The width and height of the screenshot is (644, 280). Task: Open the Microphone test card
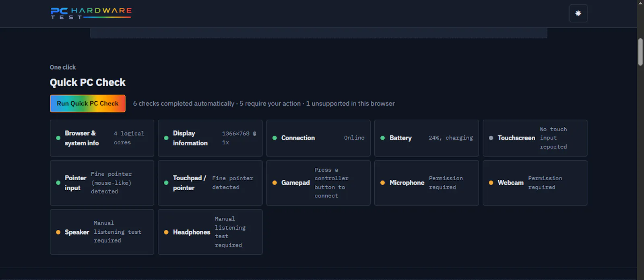[427, 183]
